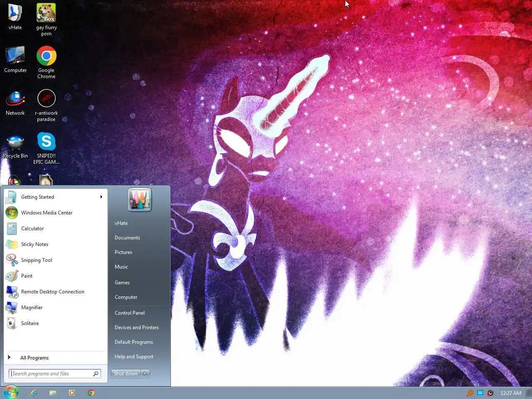Image resolution: width=532 pixels, height=399 pixels.
Task: Open Music from Start menu
Action: coord(121,267)
